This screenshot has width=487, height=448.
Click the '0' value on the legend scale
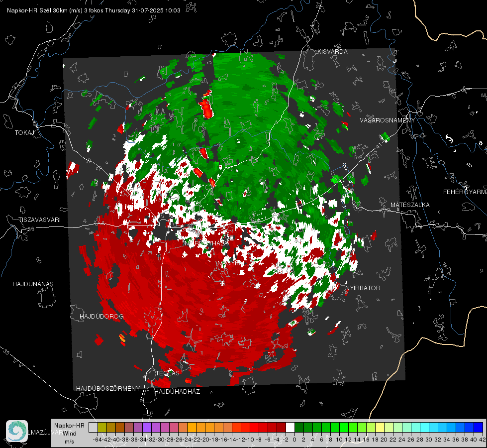pos(294,440)
